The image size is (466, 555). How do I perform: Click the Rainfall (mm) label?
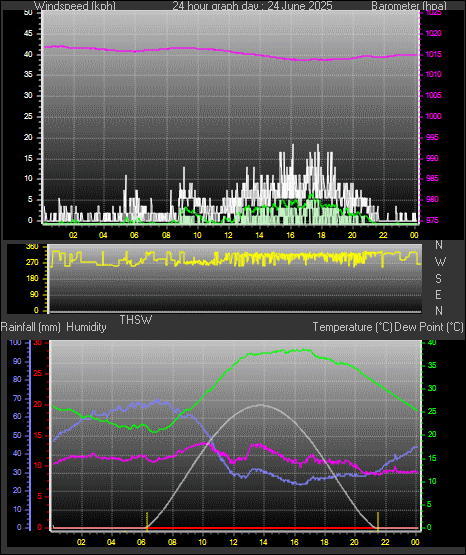(x=30, y=327)
